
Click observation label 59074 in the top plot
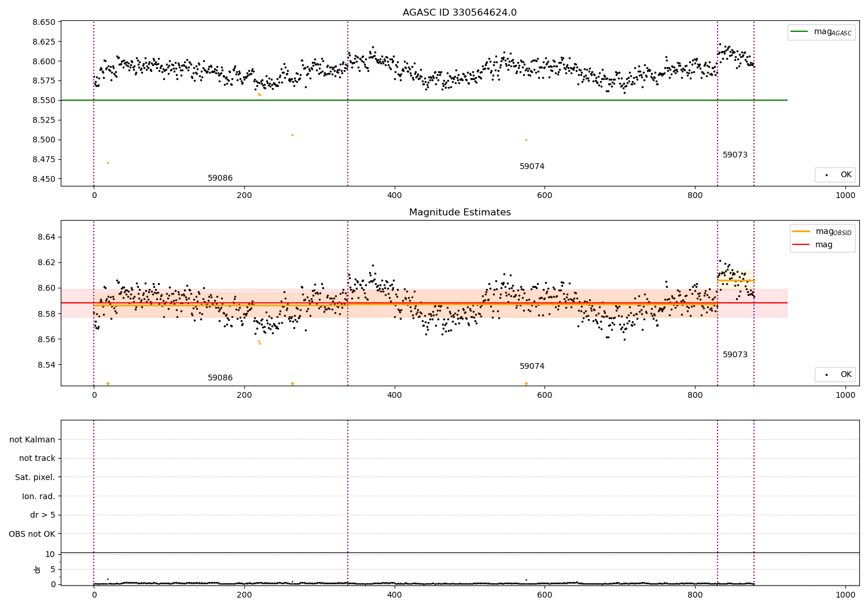(x=532, y=167)
